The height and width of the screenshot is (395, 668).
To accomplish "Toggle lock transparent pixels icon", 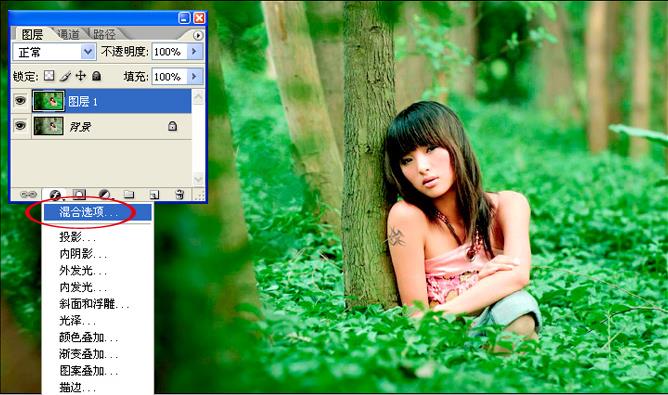I will [49, 76].
